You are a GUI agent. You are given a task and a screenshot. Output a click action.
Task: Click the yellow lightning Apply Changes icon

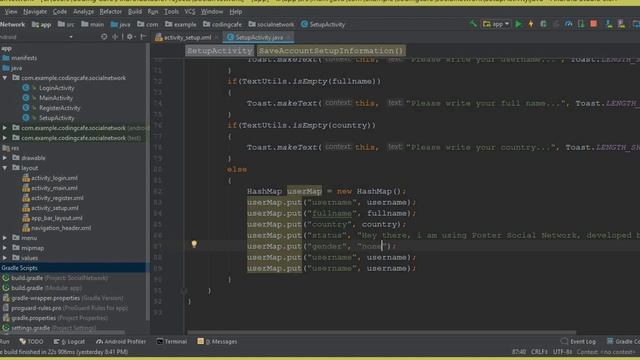pos(531,24)
